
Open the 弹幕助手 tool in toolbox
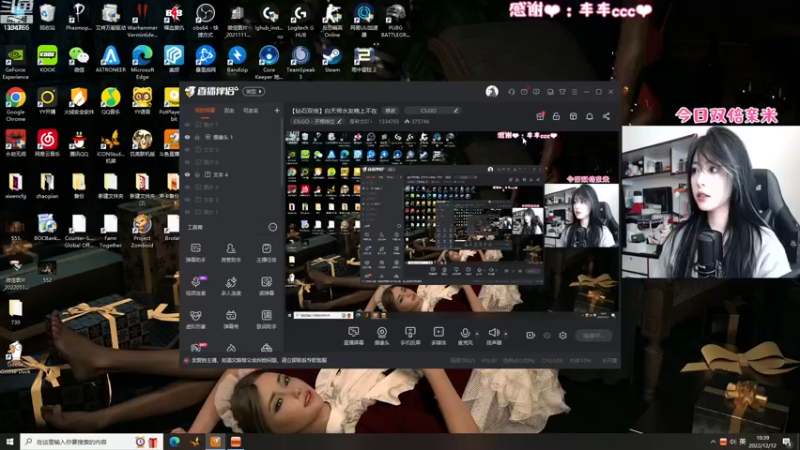pos(195,253)
